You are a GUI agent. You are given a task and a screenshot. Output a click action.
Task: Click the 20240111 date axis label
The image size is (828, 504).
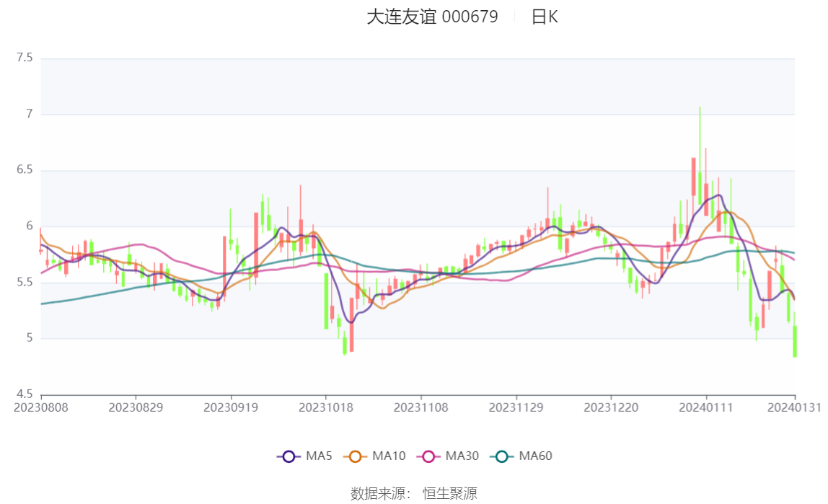(706, 408)
